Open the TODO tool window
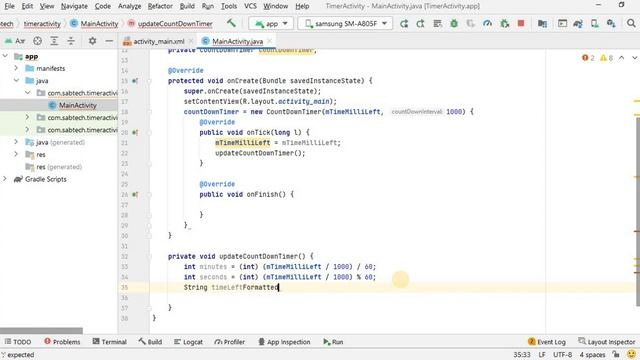Image resolution: width=640 pixels, height=360 pixels. tap(18, 342)
